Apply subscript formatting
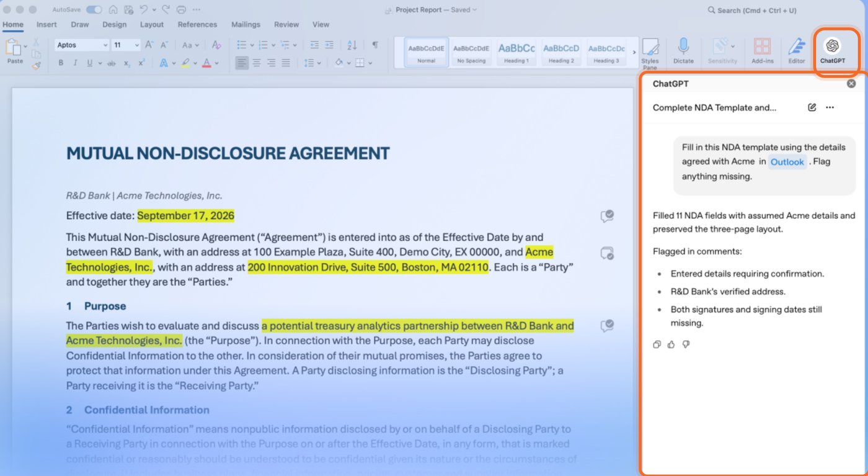Image resolution: width=868 pixels, height=476 pixels. click(x=126, y=63)
